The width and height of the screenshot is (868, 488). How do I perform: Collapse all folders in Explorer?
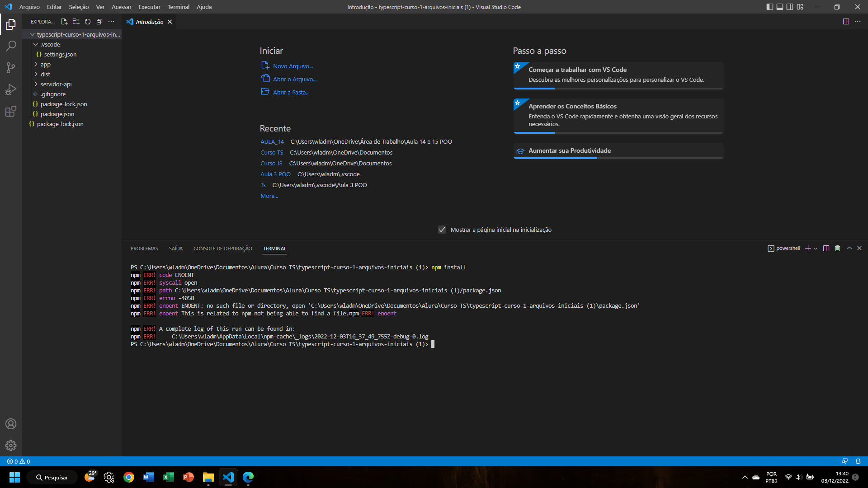[99, 22]
